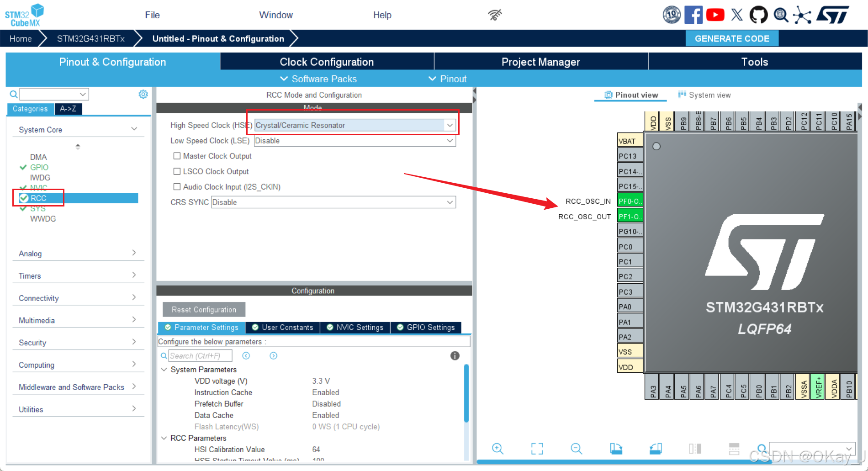Open the High Speed Clock (HSE) dropdown
The image size is (868, 471).
pos(355,125)
